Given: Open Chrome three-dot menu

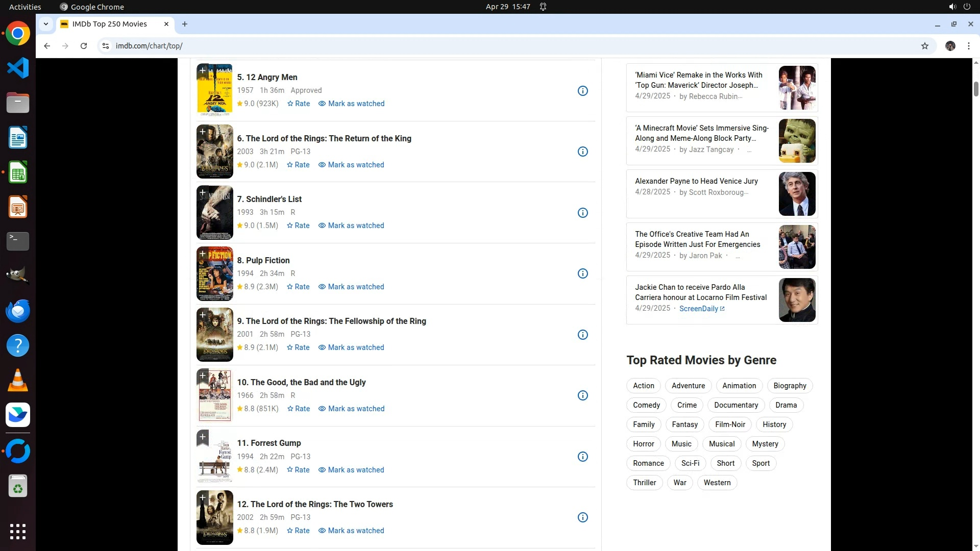Looking at the screenshot, I should point(968,46).
